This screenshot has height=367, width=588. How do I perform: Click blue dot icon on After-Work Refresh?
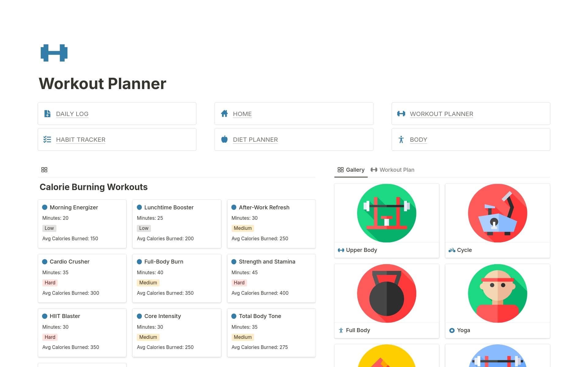click(x=234, y=207)
